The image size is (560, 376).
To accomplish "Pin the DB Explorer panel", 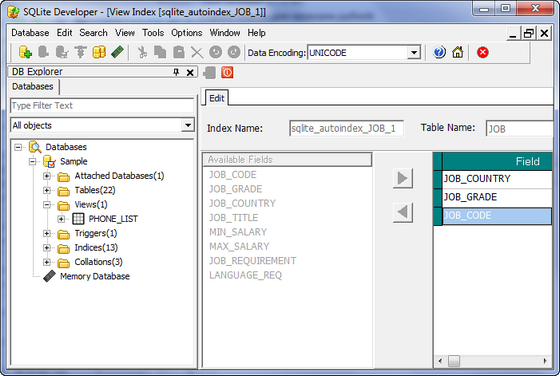I will [x=176, y=72].
